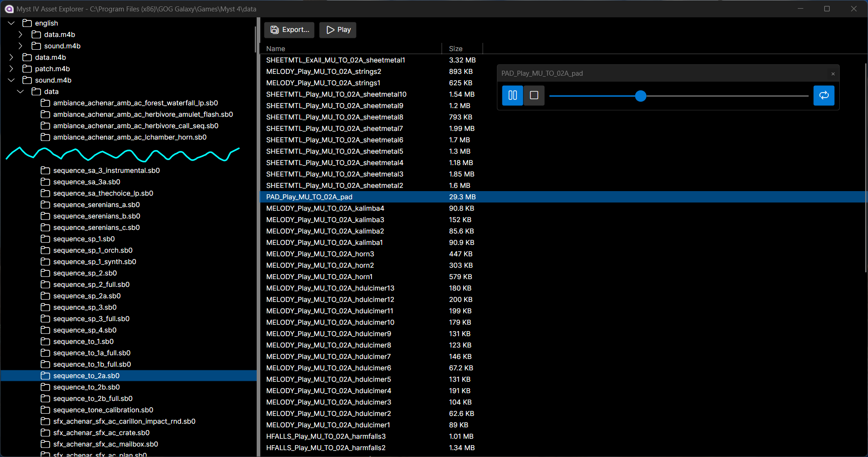Collapse the top-level sound.m4b node
Viewport: 868px width, 457px height.
[x=11, y=80]
